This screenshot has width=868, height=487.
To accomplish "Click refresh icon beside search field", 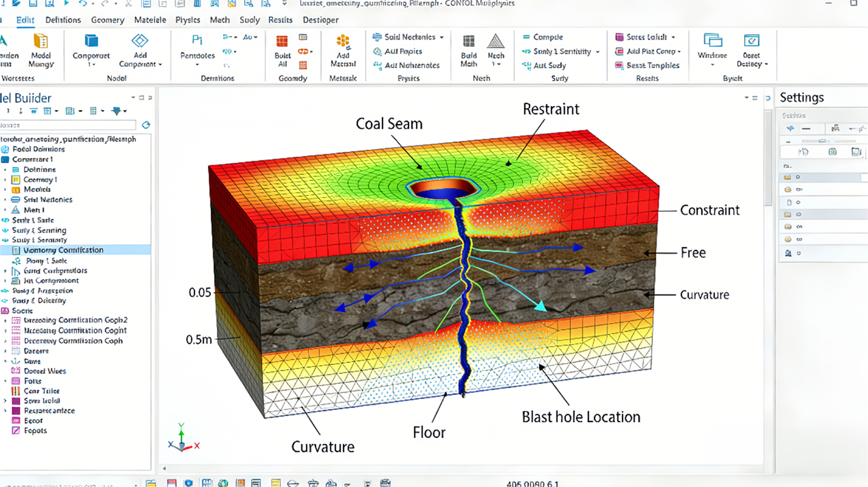I will [146, 125].
